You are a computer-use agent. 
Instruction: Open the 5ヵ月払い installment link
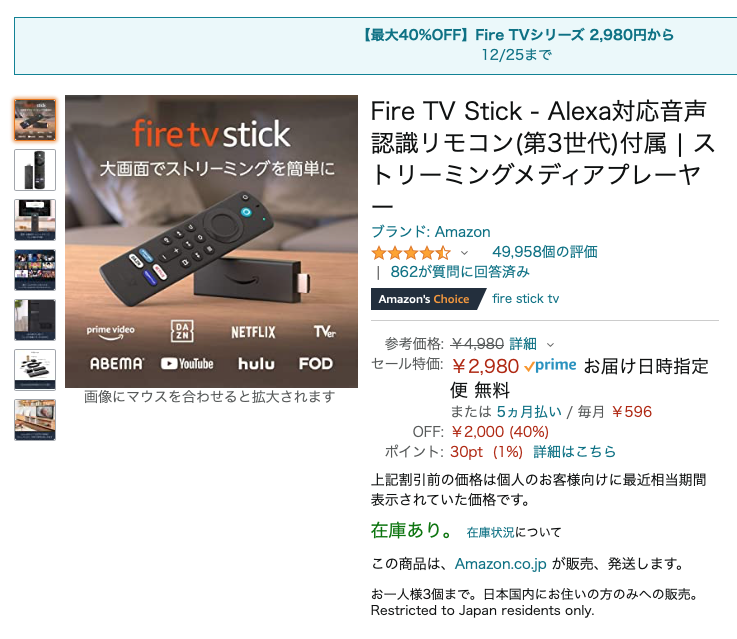point(529,412)
